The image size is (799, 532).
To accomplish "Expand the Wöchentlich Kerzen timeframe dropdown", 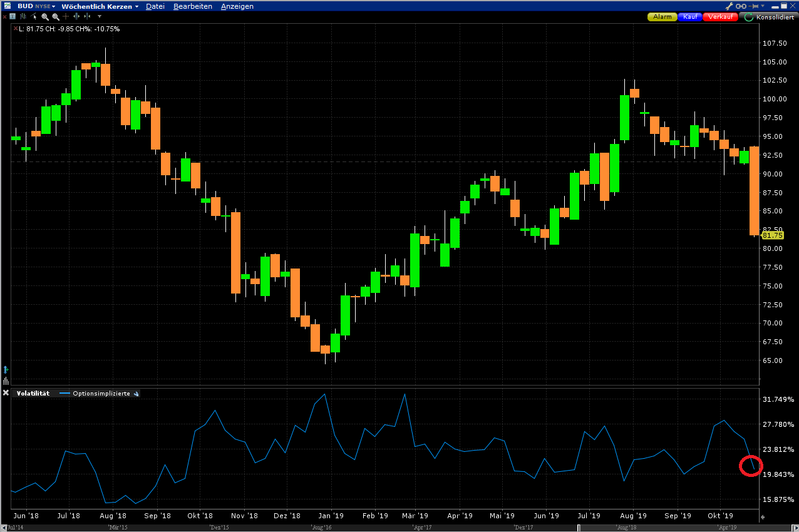I will tap(100, 6).
